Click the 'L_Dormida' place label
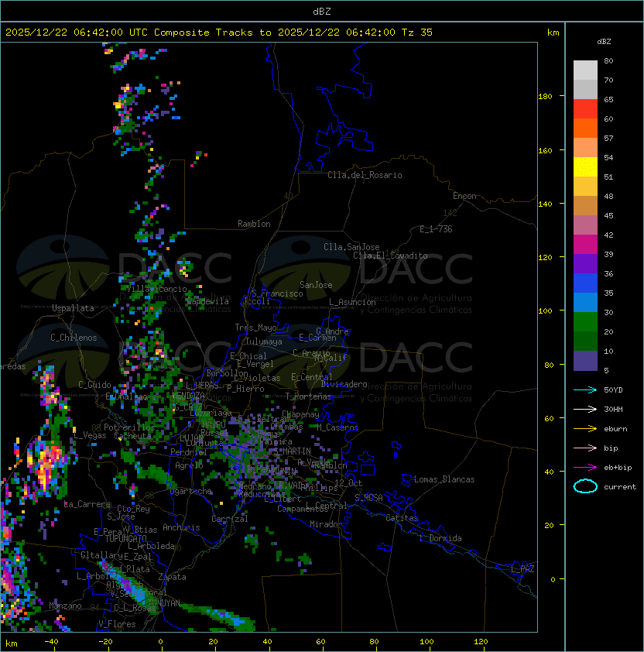Image resolution: width=644 pixels, height=652 pixels. point(440,538)
